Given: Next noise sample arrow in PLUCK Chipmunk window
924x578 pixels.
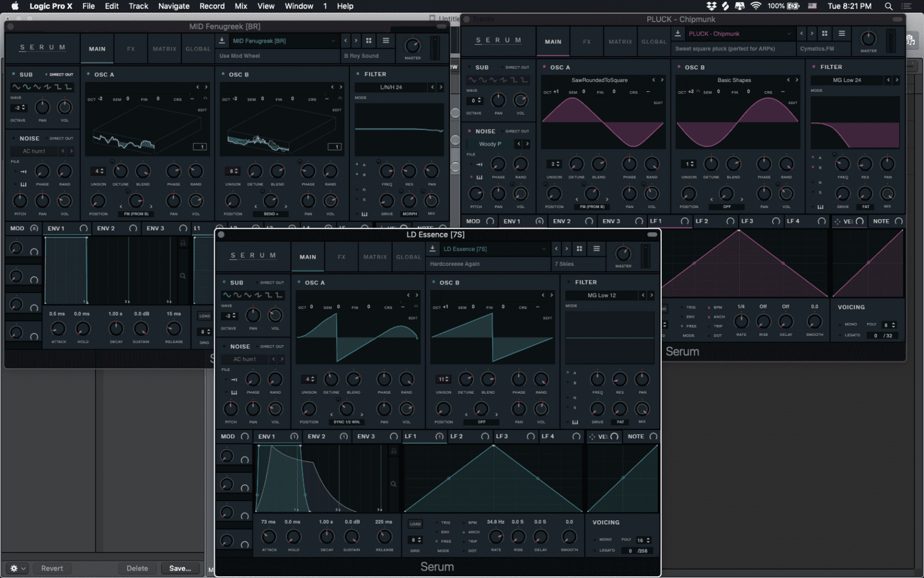Looking at the screenshot, I should point(527,144).
